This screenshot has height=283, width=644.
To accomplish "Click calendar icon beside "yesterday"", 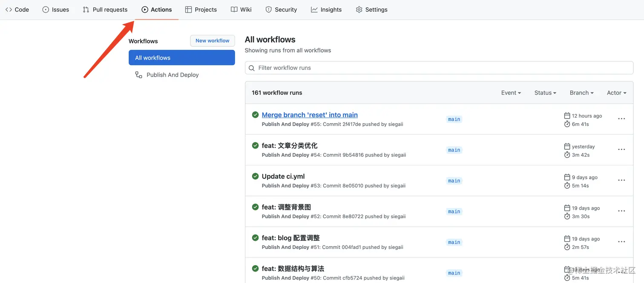I will tap(567, 146).
